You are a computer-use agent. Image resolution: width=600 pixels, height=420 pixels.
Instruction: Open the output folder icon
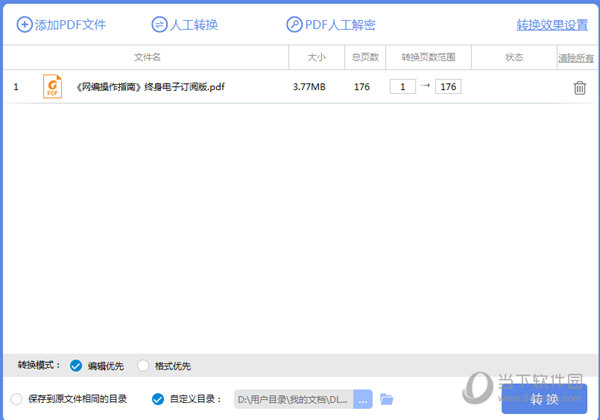click(x=386, y=399)
